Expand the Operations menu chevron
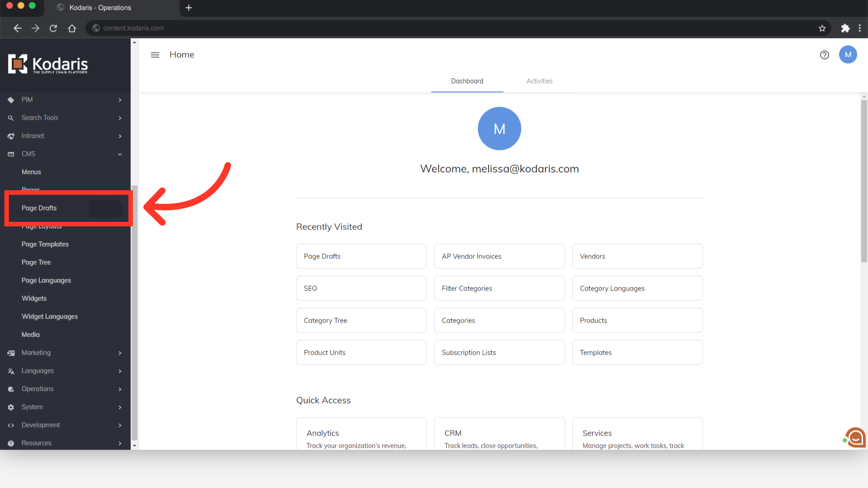 [x=120, y=389]
